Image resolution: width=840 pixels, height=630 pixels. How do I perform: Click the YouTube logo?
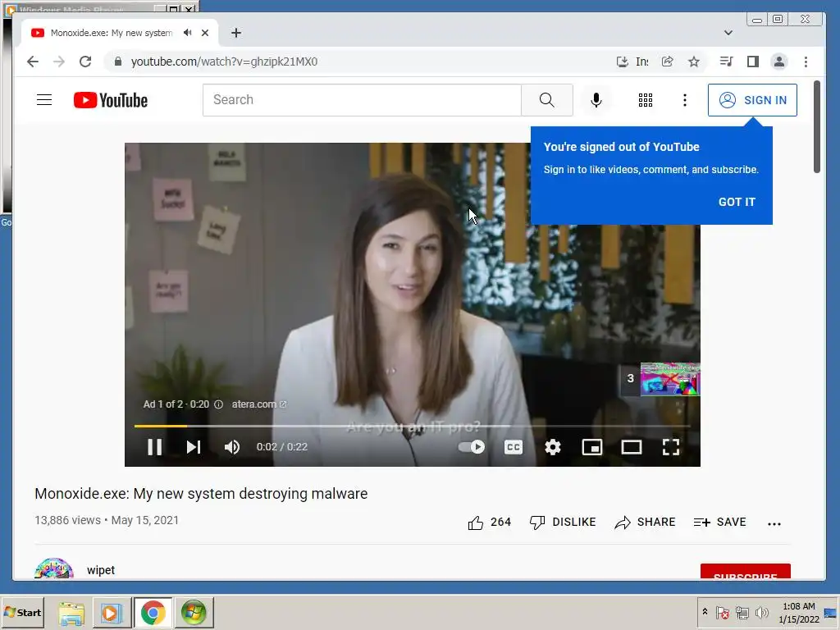pos(111,100)
